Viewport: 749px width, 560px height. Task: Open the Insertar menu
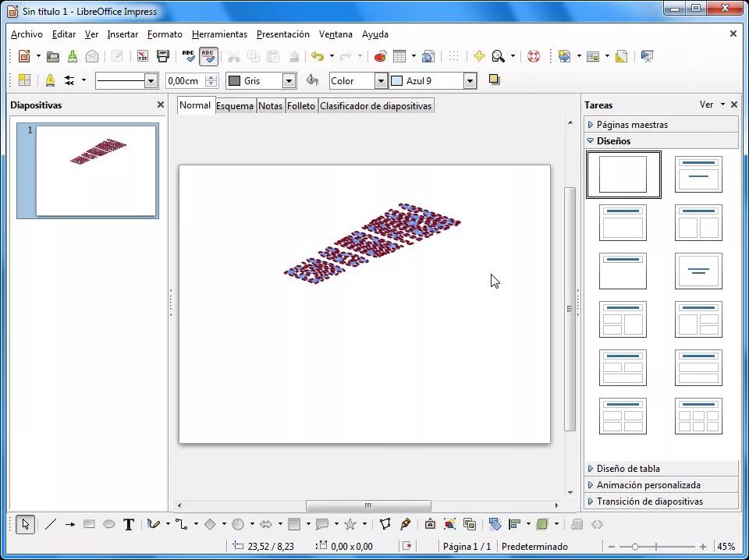click(x=122, y=34)
